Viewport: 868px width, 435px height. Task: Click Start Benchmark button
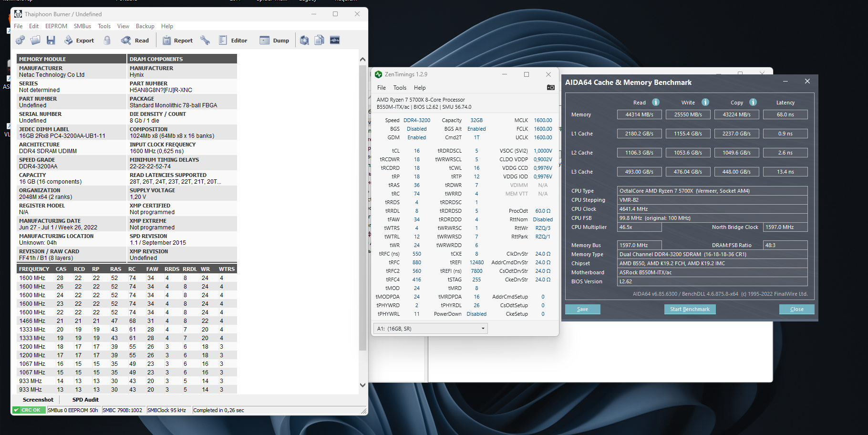[x=690, y=309]
